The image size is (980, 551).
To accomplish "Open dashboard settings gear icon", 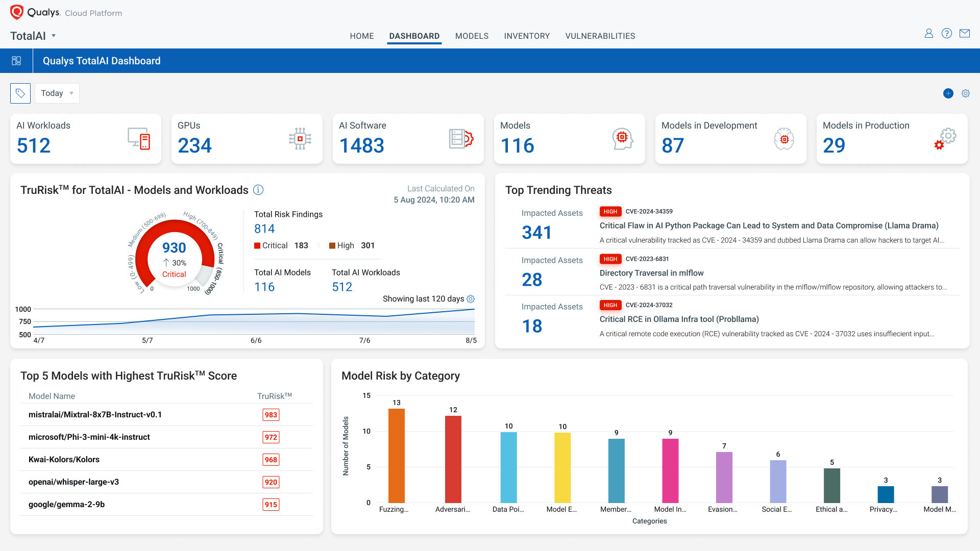I will pos(966,93).
